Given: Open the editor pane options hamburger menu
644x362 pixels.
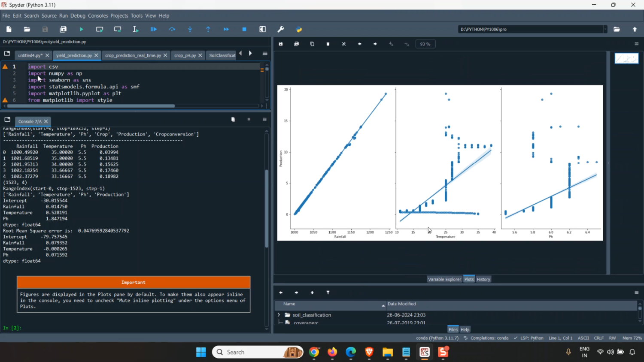Looking at the screenshot, I should (x=265, y=54).
